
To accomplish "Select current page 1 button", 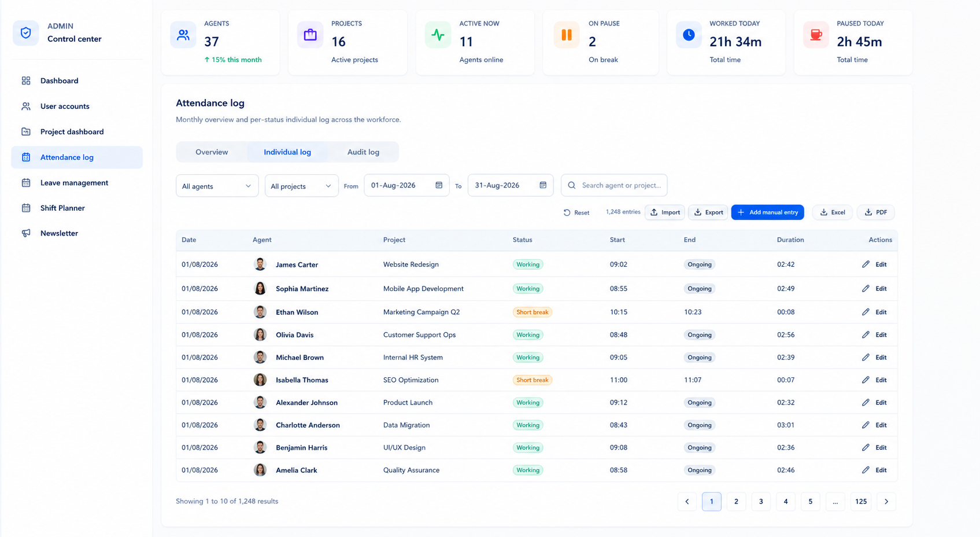I will (712, 502).
